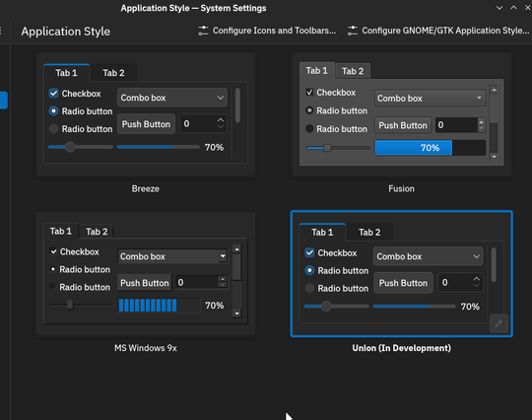Click the segmented progress bar in Windows 9x preview

(x=160, y=306)
